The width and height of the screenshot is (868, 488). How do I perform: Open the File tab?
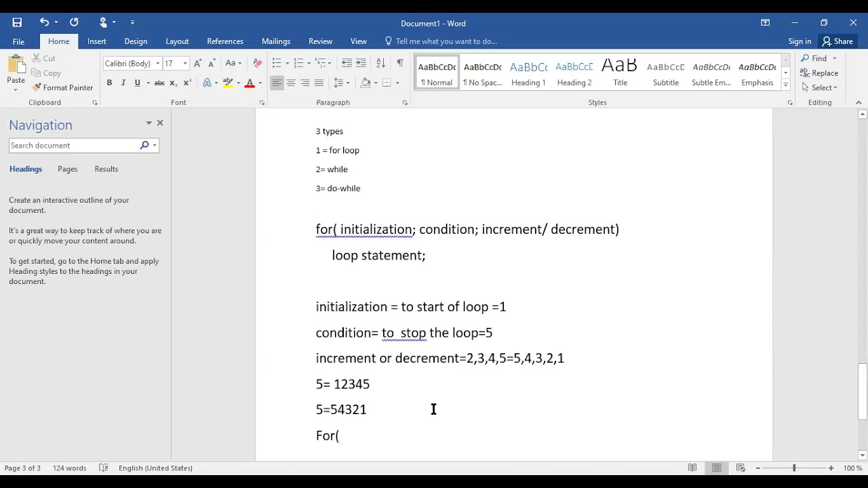click(18, 41)
